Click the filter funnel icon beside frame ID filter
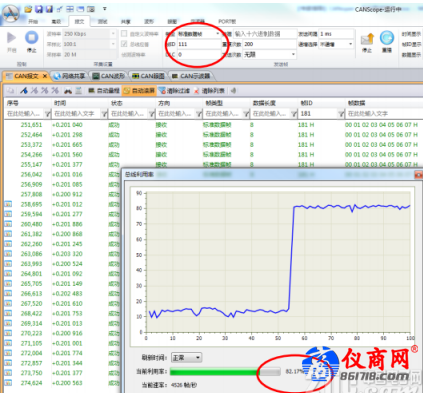The image size is (423, 393). pyautogui.click(x=341, y=114)
